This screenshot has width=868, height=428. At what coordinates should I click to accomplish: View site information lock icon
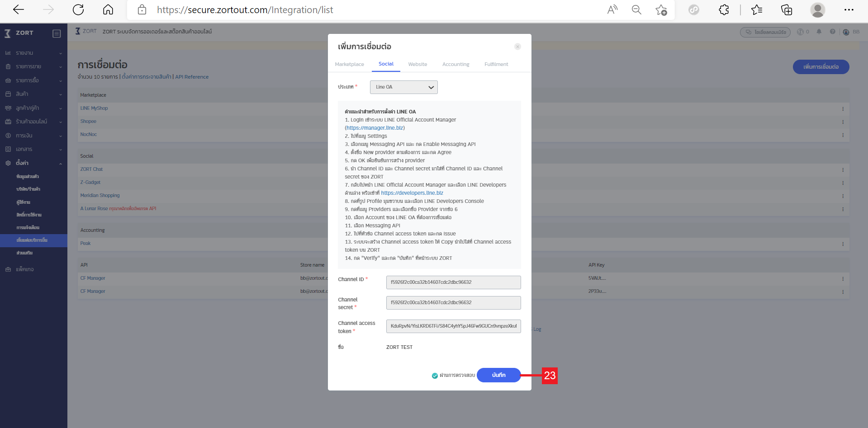pyautogui.click(x=142, y=9)
